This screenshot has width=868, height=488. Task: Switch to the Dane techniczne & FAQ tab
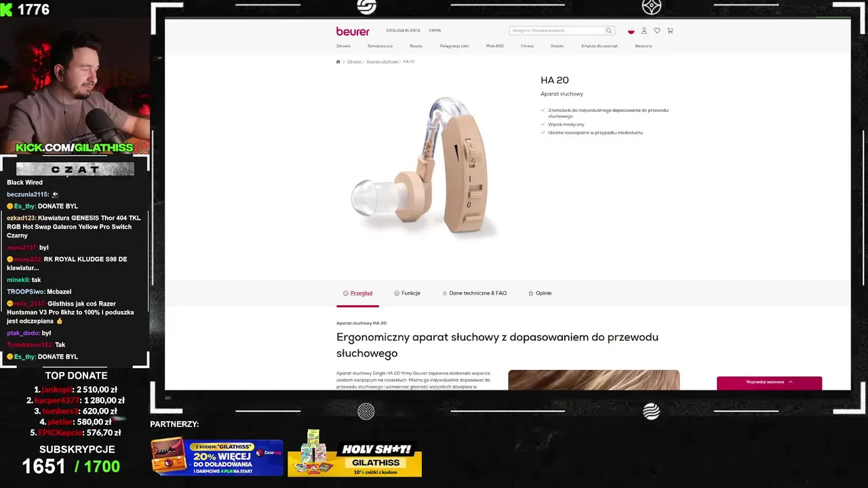coord(474,293)
